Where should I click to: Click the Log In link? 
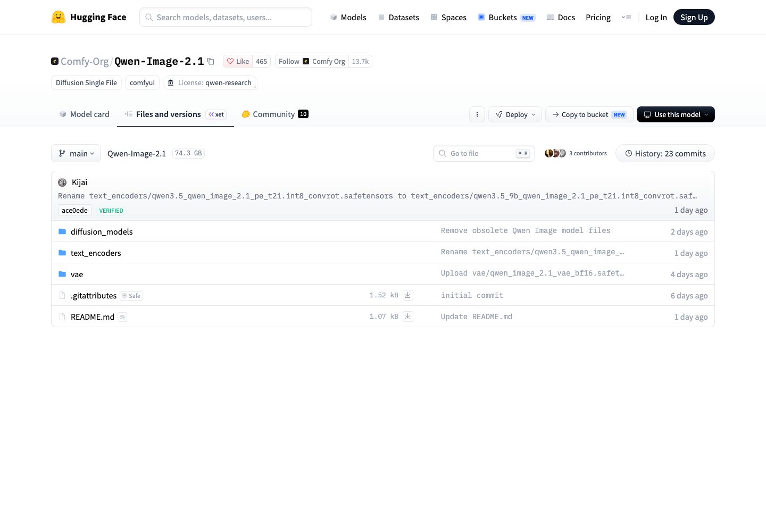click(656, 18)
